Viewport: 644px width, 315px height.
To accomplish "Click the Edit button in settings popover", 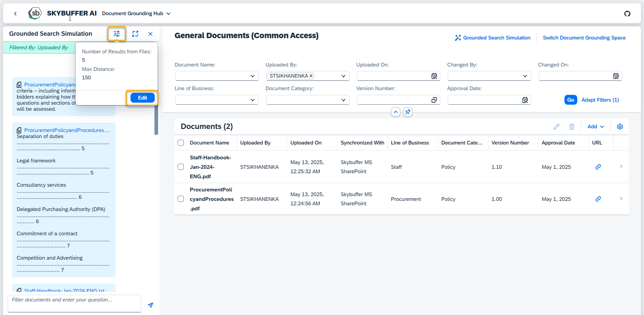I will click(x=142, y=98).
